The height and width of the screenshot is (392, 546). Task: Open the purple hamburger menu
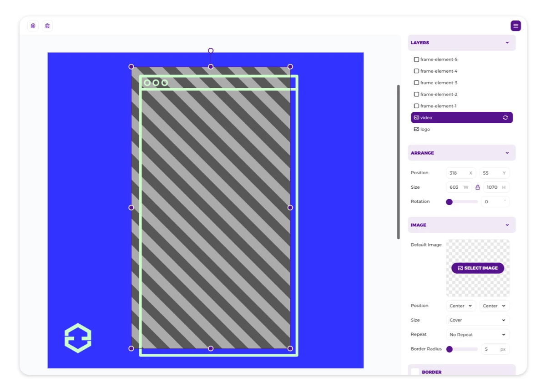[516, 26]
